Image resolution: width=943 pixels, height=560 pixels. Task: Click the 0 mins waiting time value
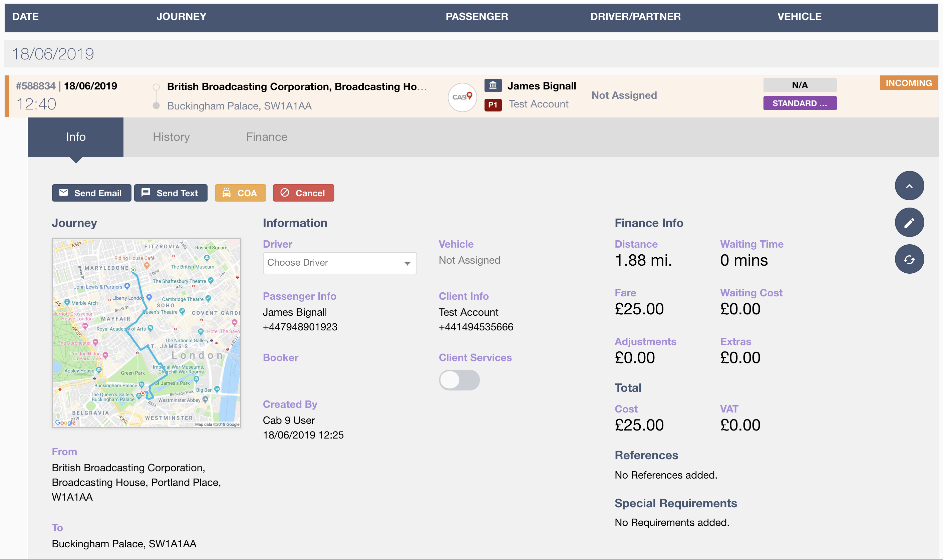pyautogui.click(x=743, y=260)
